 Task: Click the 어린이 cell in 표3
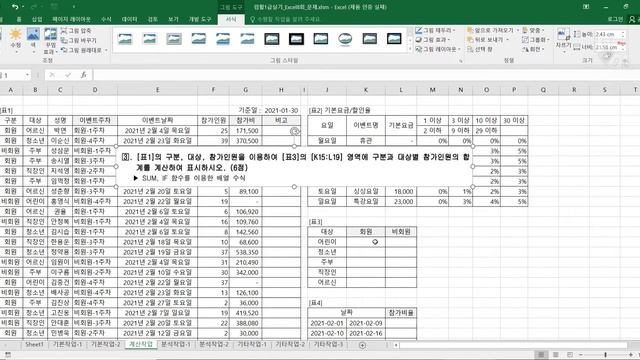[327, 242]
